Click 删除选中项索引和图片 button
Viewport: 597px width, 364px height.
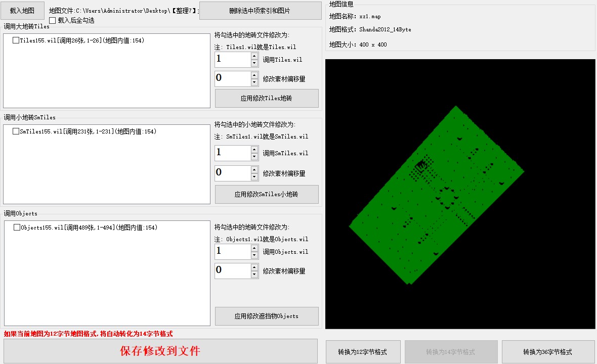pos(260,11)
